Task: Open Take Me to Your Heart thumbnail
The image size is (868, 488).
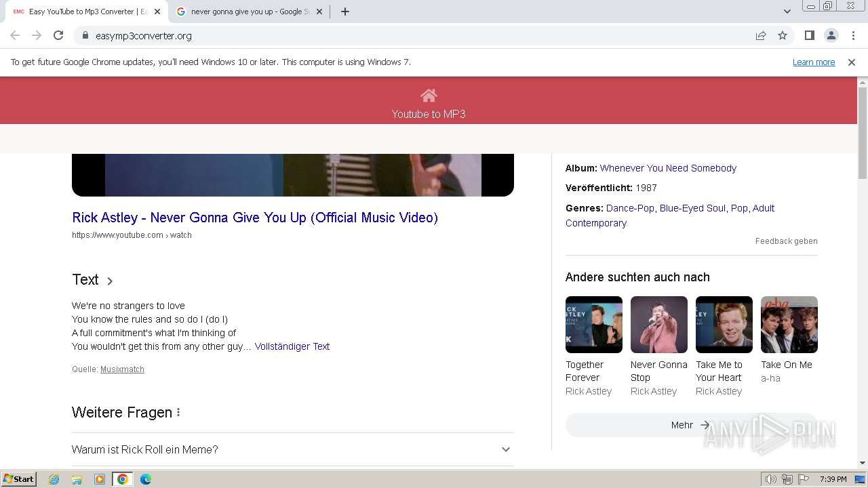Action: click(x=724, y=325)
